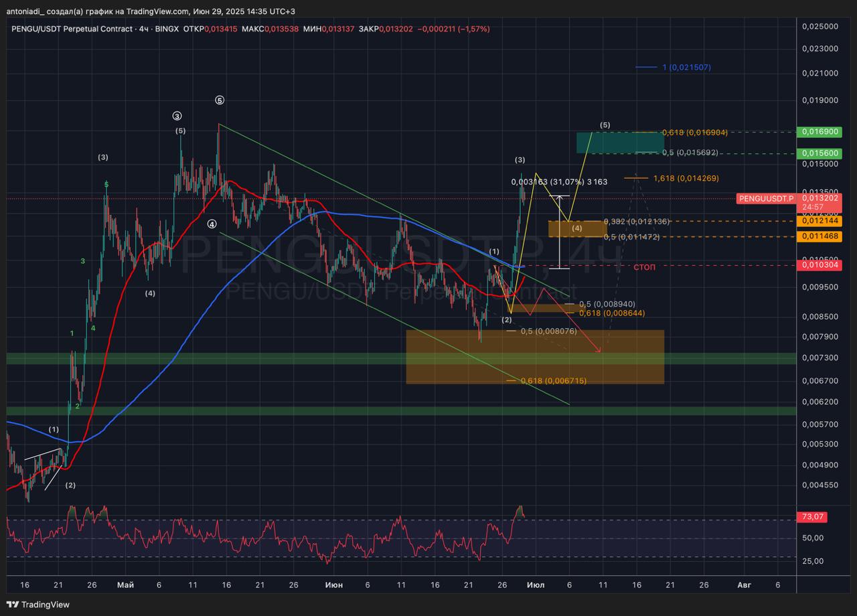Click the circled wave ③ label
The height and width of the screenshot is (616, 857).
pos(177,116)
